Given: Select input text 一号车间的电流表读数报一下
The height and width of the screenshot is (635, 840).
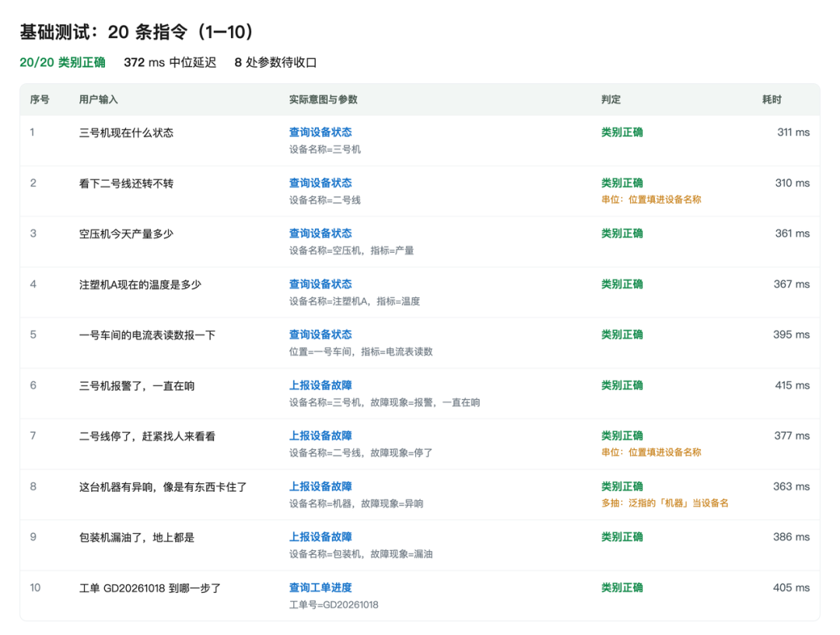Looking at the screenshot, I should (x=147, y=335).
